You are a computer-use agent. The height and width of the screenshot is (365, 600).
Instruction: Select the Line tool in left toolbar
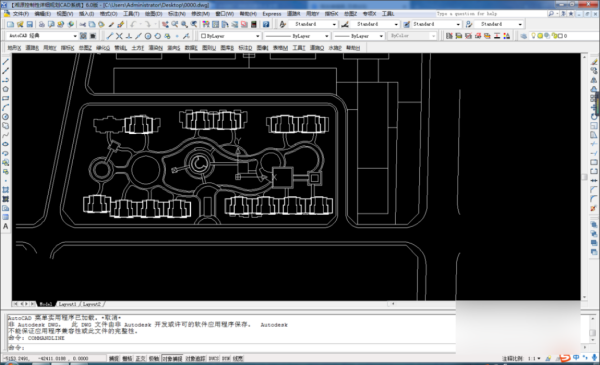coord(5,62)
